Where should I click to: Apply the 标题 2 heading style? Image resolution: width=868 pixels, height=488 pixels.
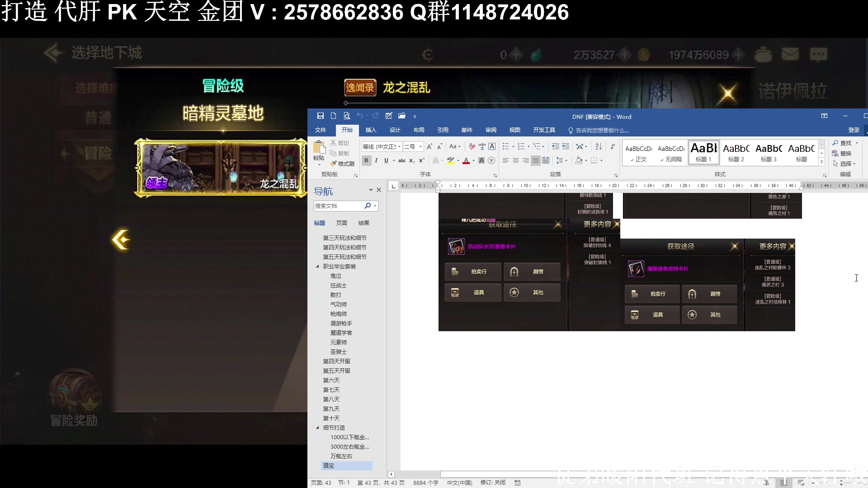point(736,152)
